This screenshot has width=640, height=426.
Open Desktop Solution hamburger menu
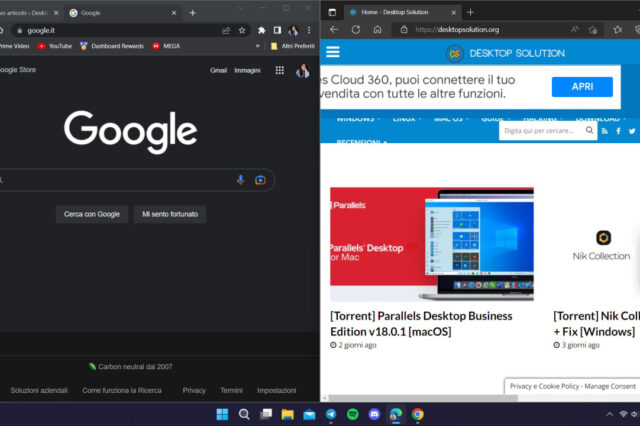point(333,52)
